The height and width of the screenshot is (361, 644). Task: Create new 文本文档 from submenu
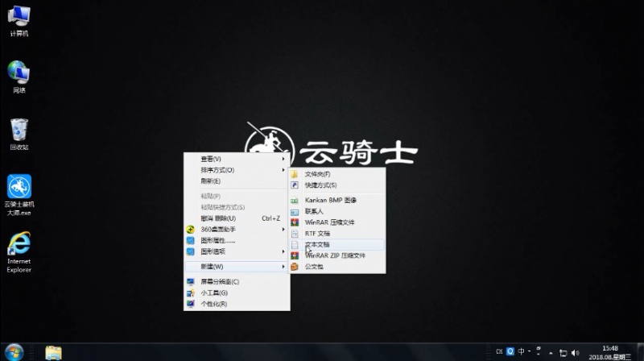(x=337, y=245)
